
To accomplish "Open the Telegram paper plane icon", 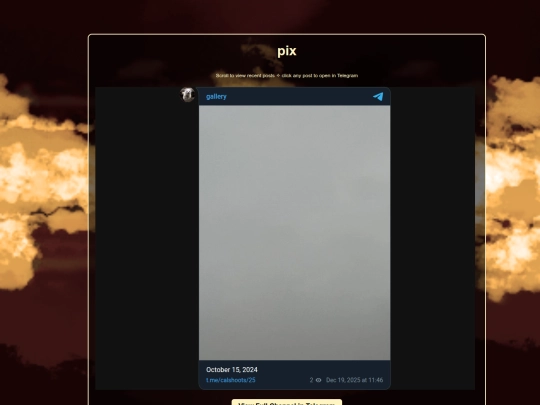I will (x=378, y=96).
